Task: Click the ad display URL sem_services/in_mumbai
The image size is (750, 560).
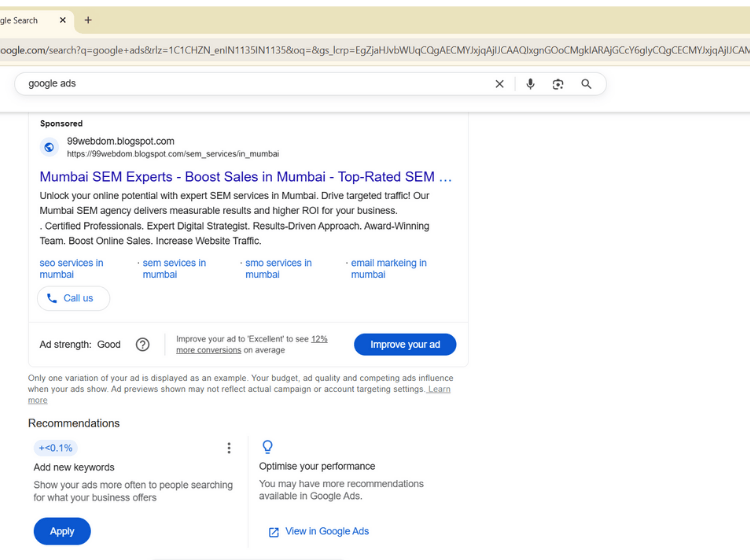Action: pos(173,154)
